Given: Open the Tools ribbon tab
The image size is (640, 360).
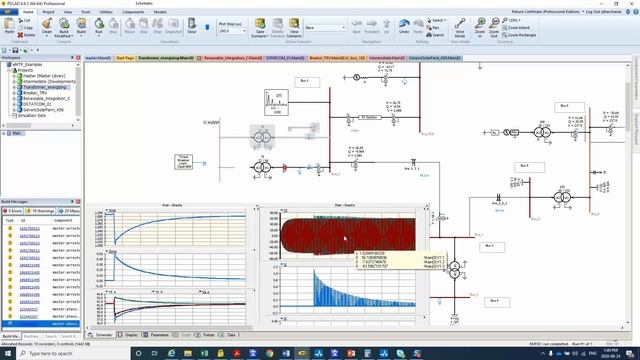Looking at the screenshot, I should point(86,12).
